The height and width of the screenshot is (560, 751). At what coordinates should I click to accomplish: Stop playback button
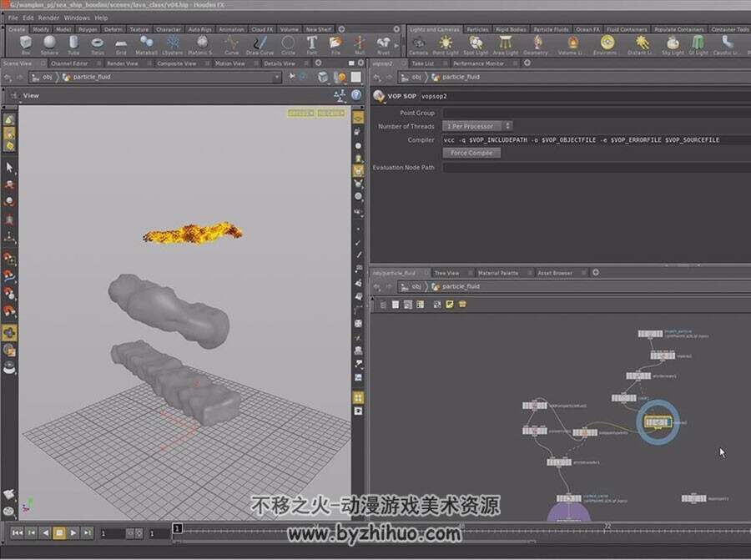pyautogui.click(x=59, y=532)
